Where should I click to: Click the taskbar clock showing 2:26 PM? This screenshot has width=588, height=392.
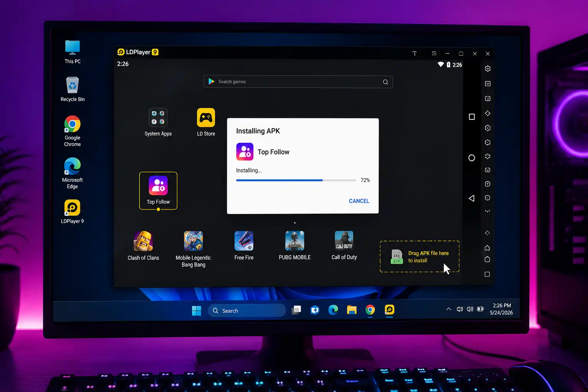pyautogui.click(x=502, y=305)
